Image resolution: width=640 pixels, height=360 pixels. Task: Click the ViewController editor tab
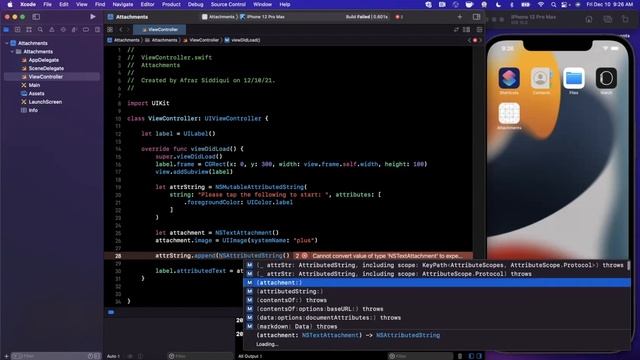pos(160,30)
